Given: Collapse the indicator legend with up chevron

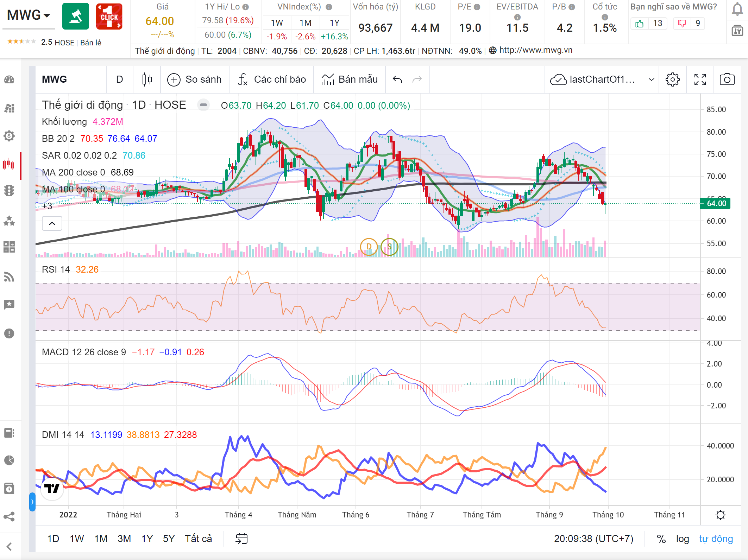Looking at the screenshot, I should pyautogui.click(x=52, y=223).
